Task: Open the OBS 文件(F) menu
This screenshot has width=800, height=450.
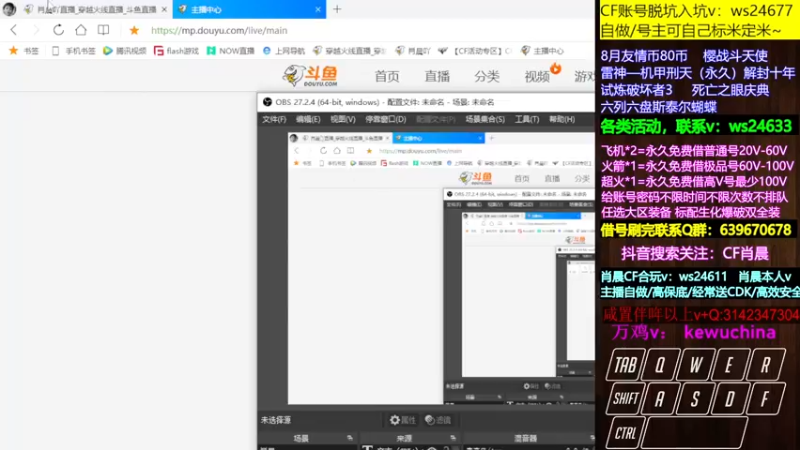Action: click(274, 119)
